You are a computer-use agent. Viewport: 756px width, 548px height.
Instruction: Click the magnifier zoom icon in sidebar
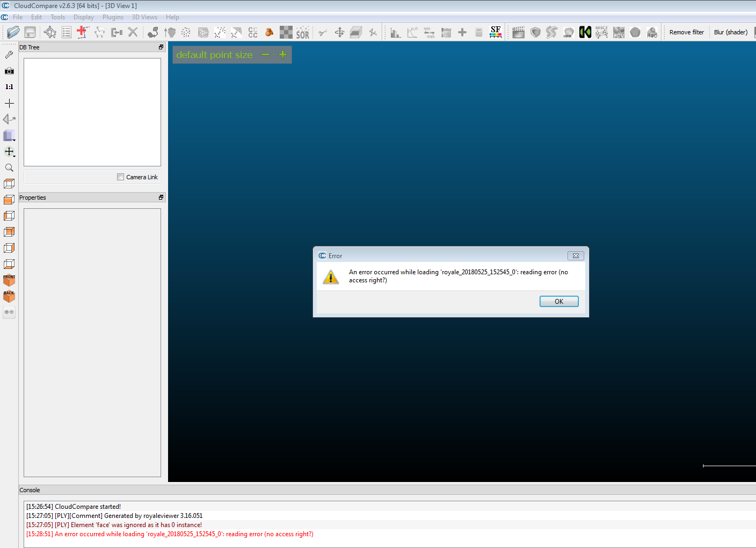point(9,168)
